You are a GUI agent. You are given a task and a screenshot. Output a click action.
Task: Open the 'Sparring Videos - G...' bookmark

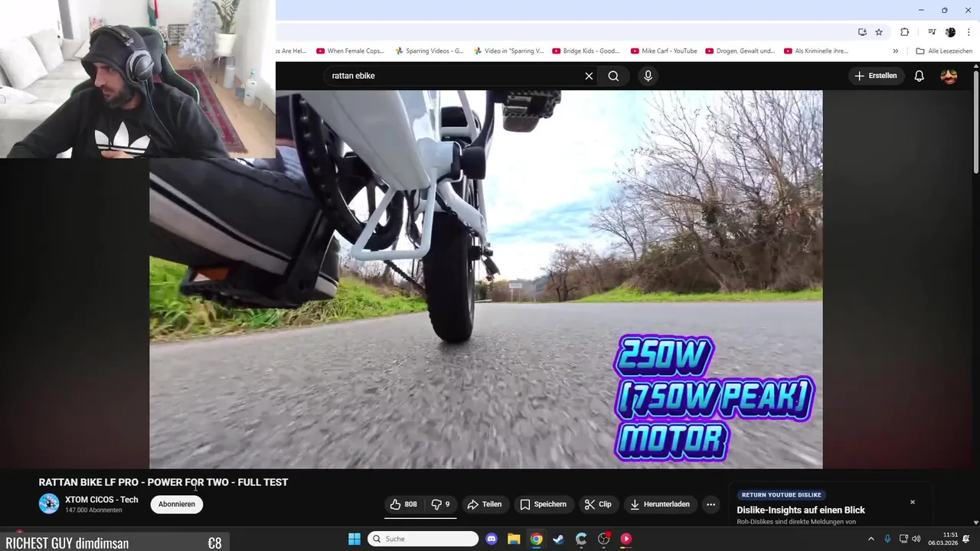click(430, 51)
